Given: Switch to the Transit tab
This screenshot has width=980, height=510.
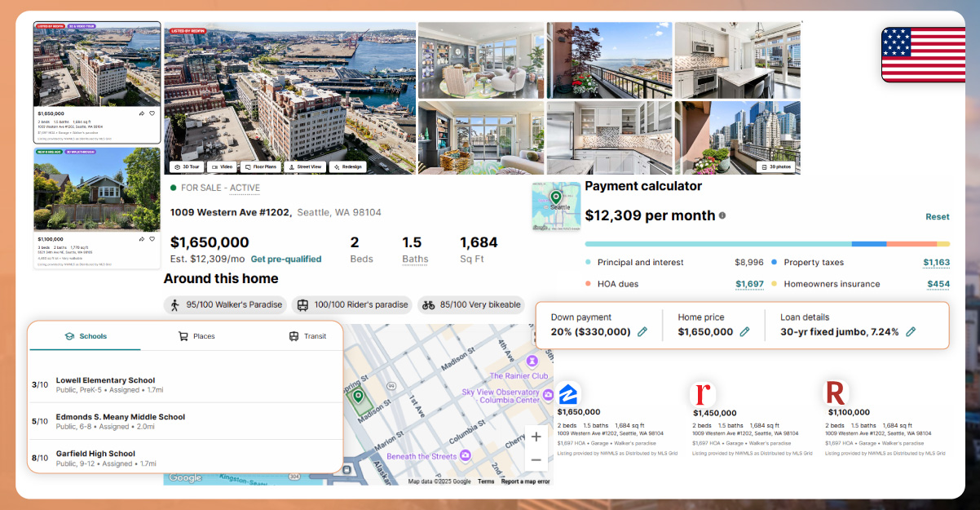Looking at the screenshot, I should (308, 335).
